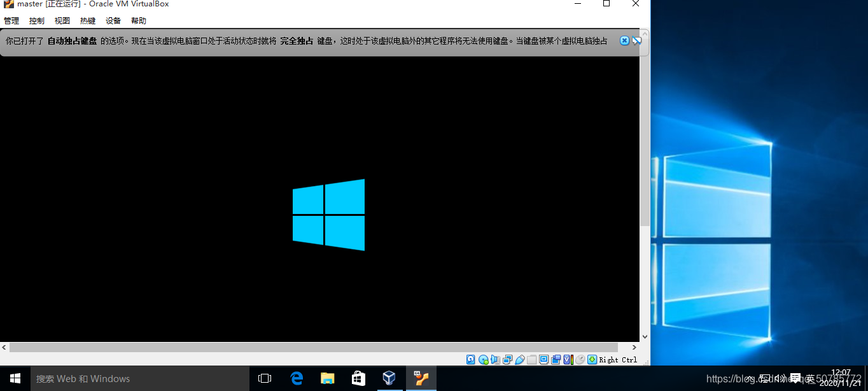Viewport: 868px width, 391px height.
Task: Click the USB devices status icon
Action: pos(520,360)
